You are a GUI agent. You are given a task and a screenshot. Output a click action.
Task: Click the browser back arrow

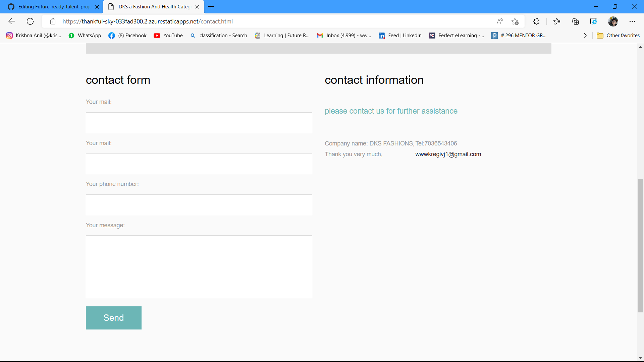click(x=12, y=21)
